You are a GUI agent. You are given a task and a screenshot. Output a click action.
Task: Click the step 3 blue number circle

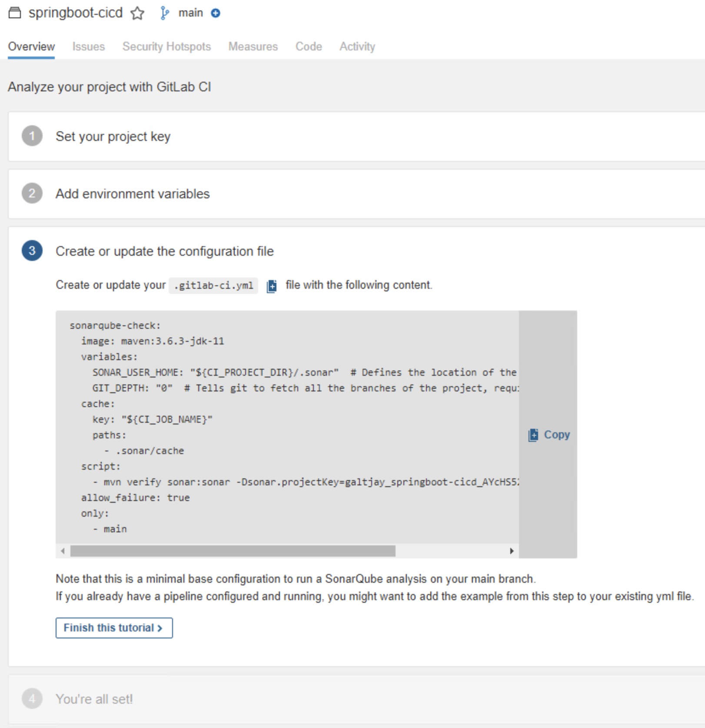(32, 250)
